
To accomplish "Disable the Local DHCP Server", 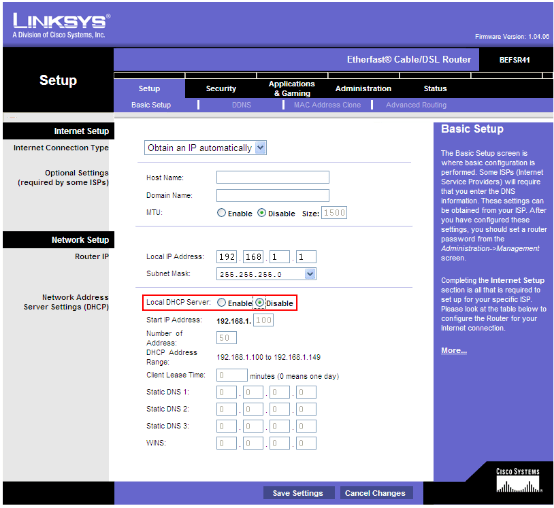I will coord(260,302).
